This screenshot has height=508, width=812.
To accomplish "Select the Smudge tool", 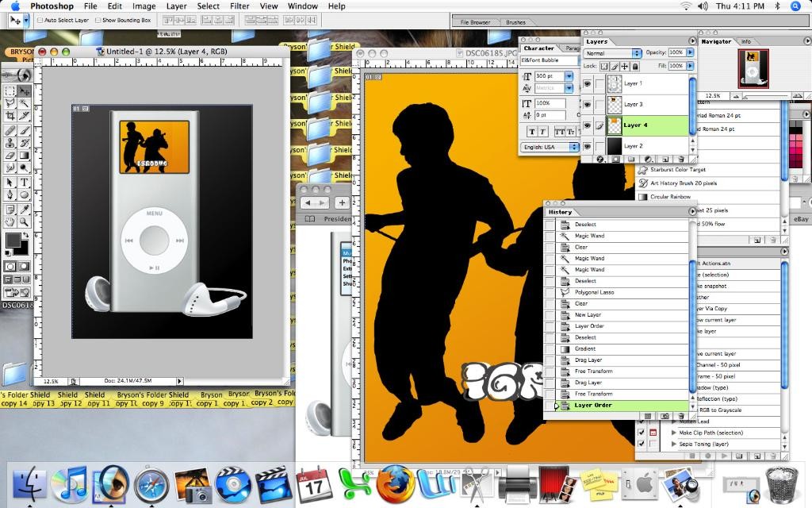I will click(10, 167).
